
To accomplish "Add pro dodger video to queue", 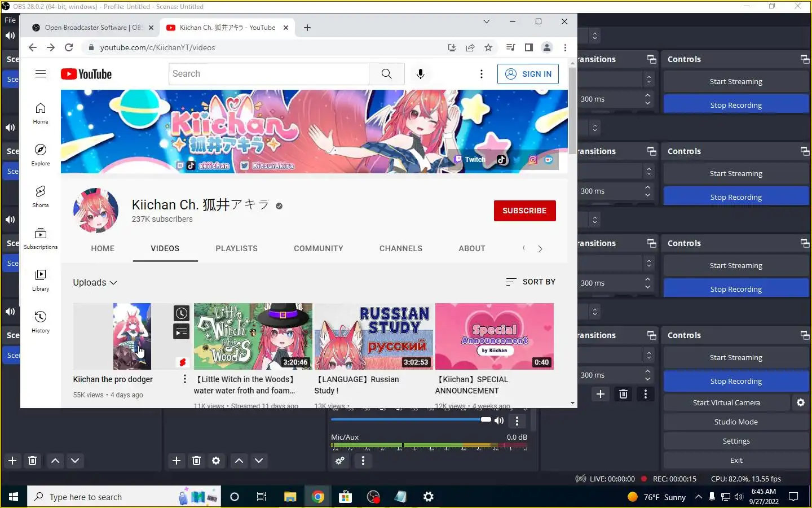I will coord(182,331).
